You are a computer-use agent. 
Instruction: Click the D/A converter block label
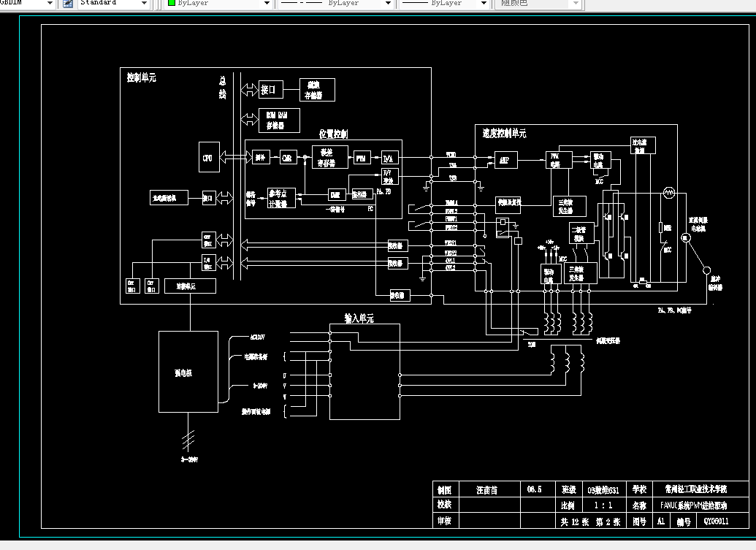[388, 158]
